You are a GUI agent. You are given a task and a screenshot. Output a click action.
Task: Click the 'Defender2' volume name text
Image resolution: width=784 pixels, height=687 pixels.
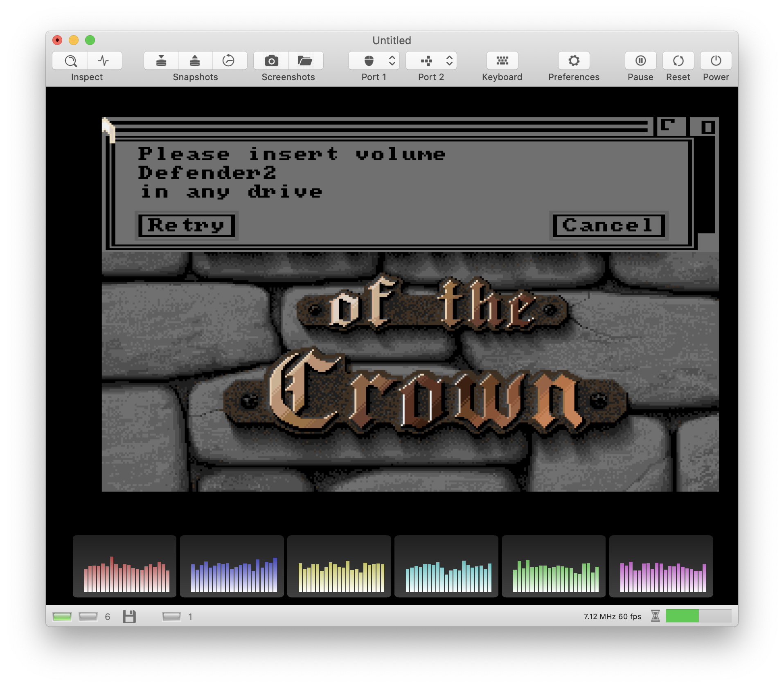click(x=207, y=173)
